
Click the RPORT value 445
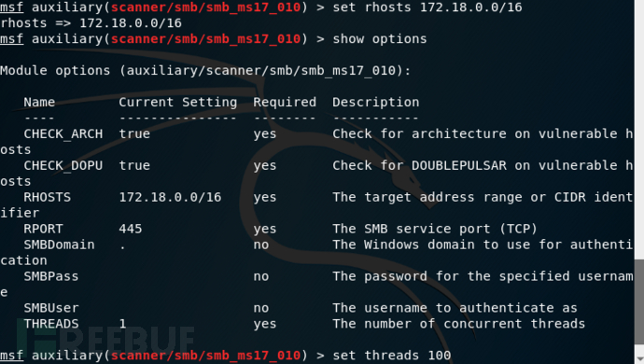(131, 229)
